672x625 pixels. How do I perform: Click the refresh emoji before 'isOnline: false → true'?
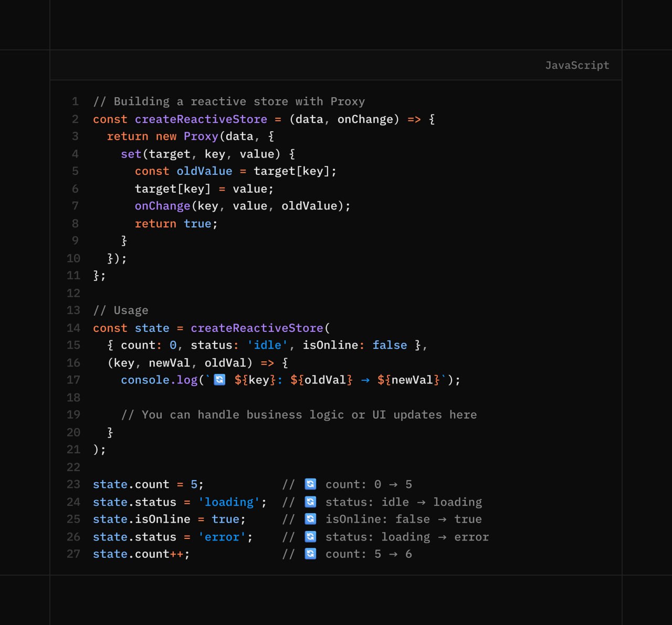pyautogui.click(x=310, y=519)
